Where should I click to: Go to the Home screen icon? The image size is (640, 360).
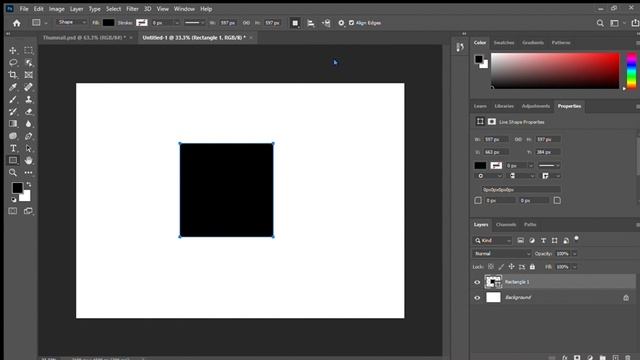click(16, 23)
